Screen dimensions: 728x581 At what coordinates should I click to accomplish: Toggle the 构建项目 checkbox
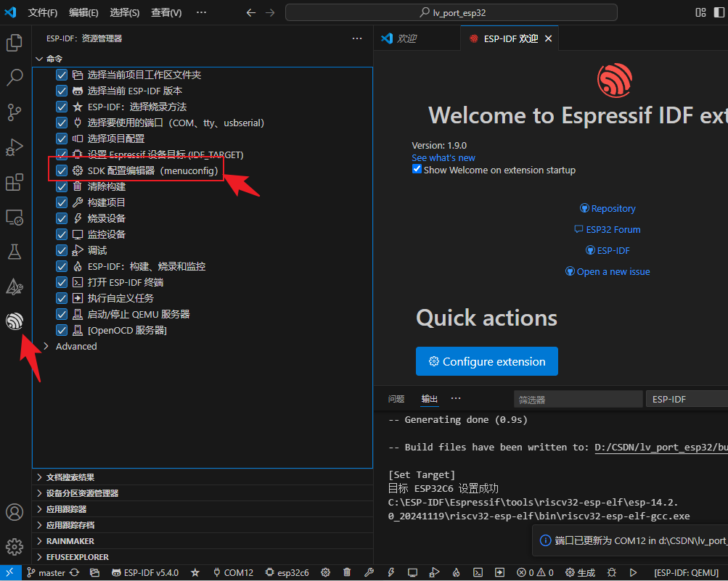(61, 202)
